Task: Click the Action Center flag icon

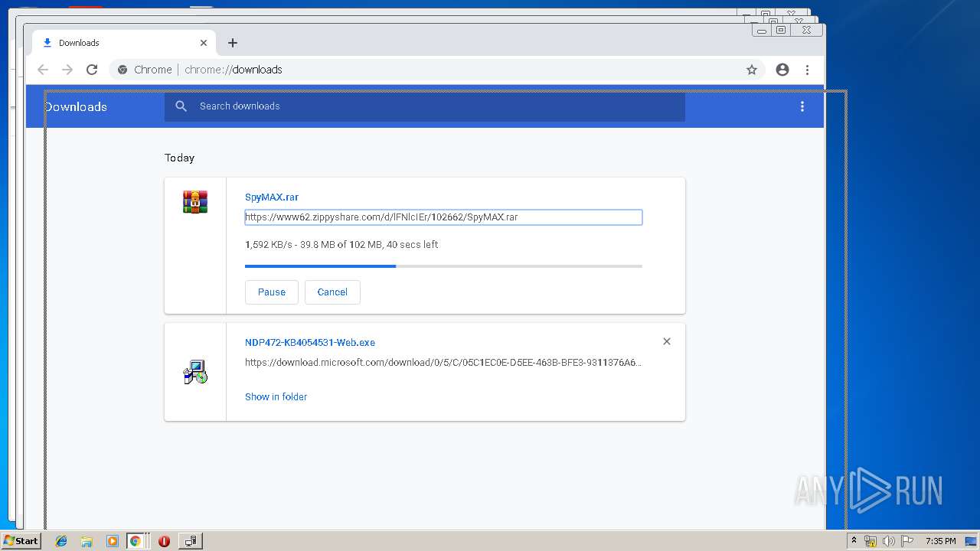Action: click(907, 541)
